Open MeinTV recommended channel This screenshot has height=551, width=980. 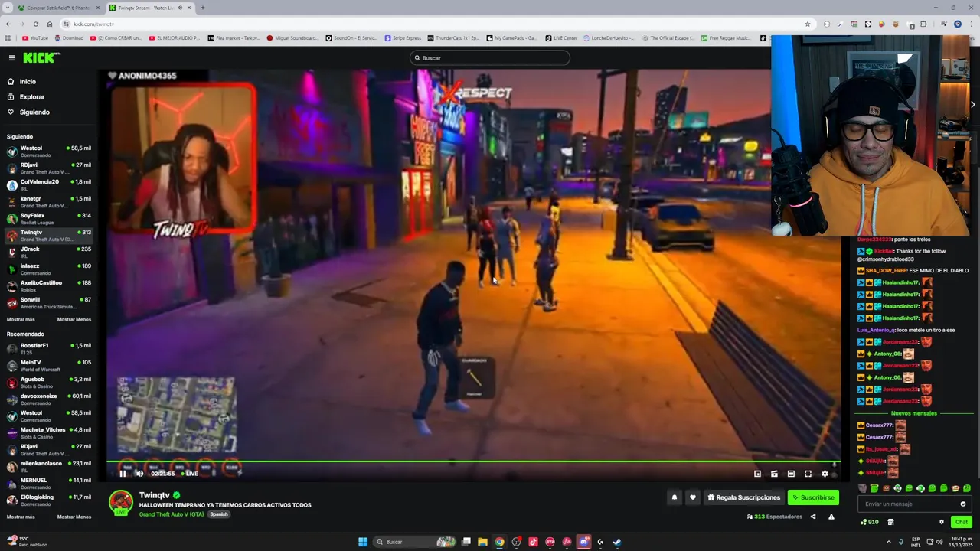[48, 366]
